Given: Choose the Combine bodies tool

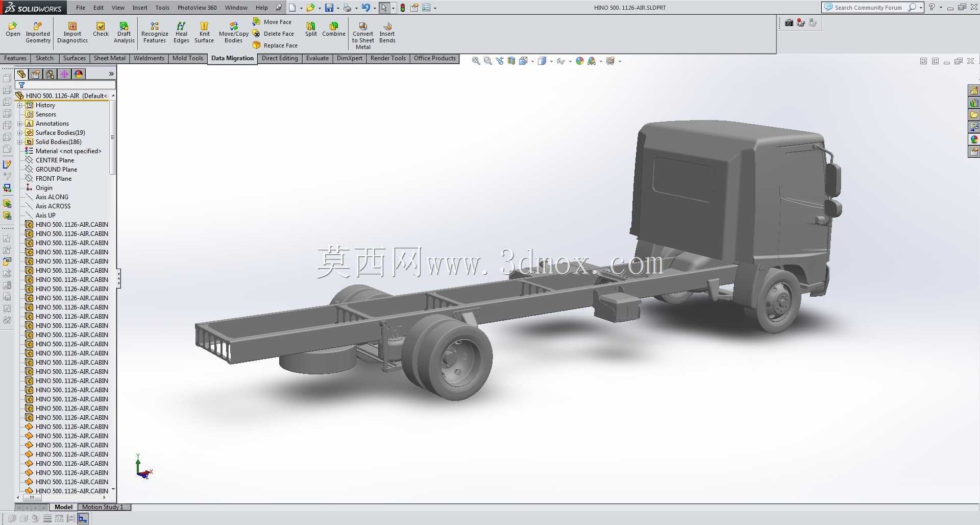Looking at the screenshot, I should (334, 29).
